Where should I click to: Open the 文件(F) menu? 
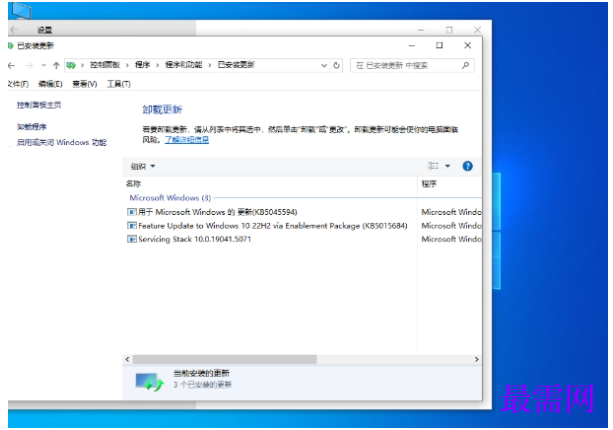pyautogui.click(x=18, y=84)
